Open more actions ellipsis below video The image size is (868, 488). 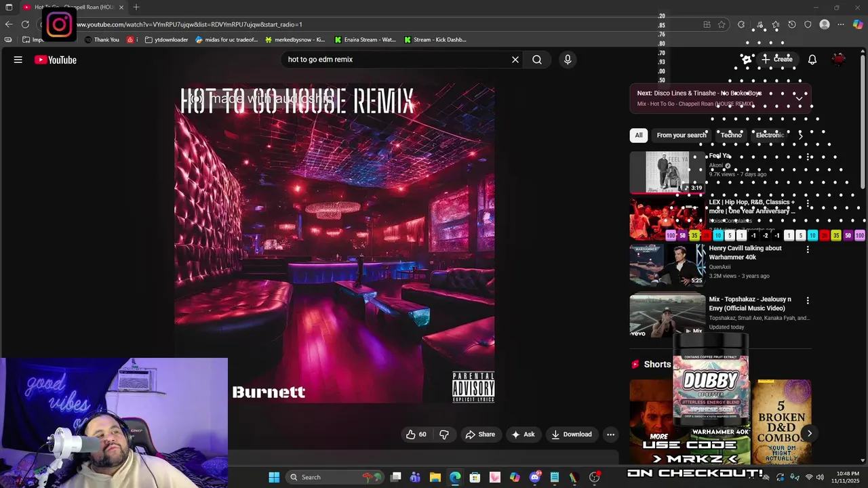tap(610, 434)
